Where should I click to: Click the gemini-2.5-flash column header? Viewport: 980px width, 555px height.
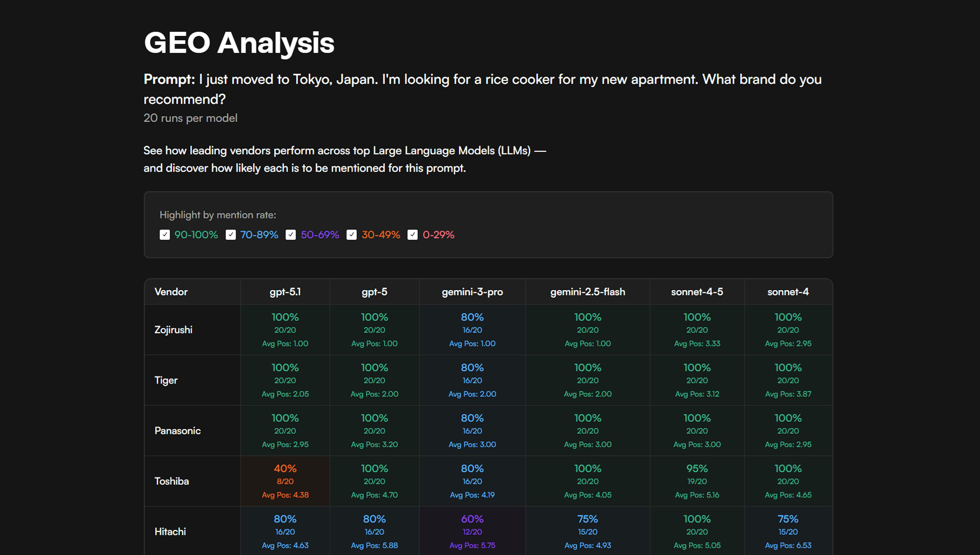587,292
